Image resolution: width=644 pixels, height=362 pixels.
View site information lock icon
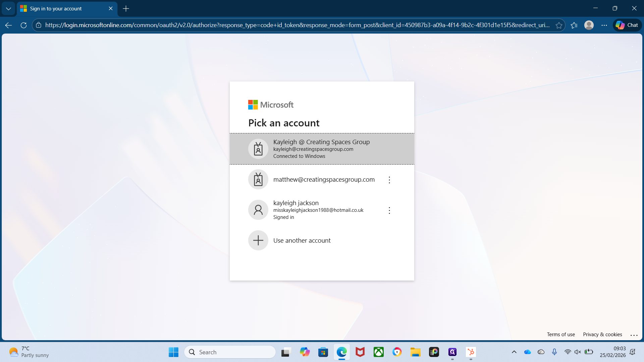39,25
